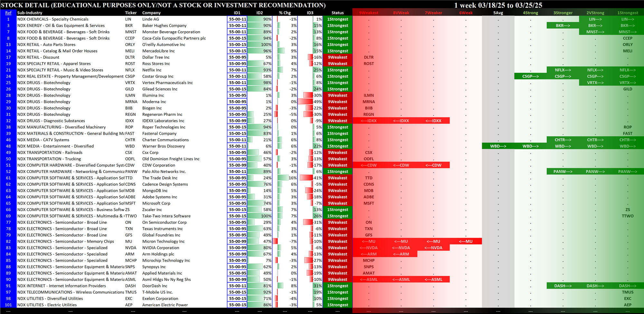Click the Fastenal Company cell
This screenshot has width=644, height=314.
point(159,134)
